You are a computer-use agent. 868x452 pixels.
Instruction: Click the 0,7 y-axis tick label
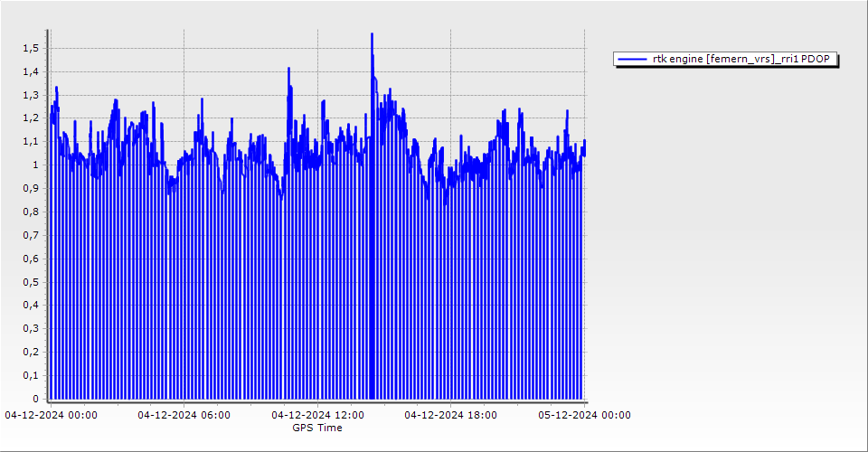point(35,235)
